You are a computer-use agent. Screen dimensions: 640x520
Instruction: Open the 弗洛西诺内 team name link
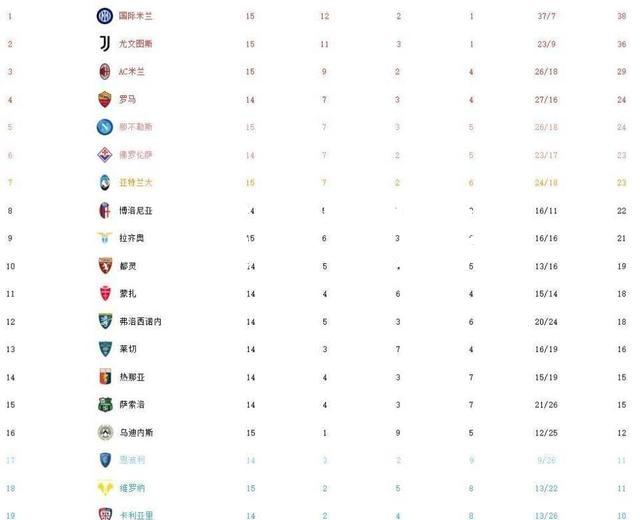tap(140, 322)
